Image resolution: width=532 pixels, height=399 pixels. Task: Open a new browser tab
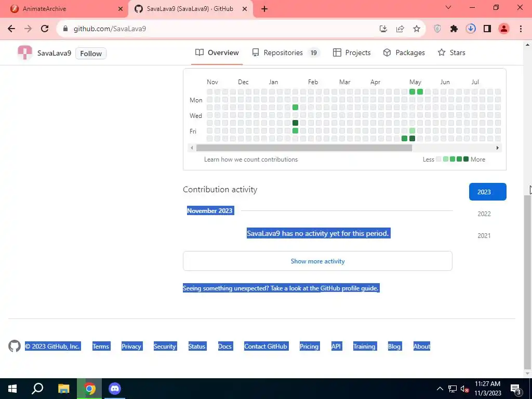[x=264, y=9]
